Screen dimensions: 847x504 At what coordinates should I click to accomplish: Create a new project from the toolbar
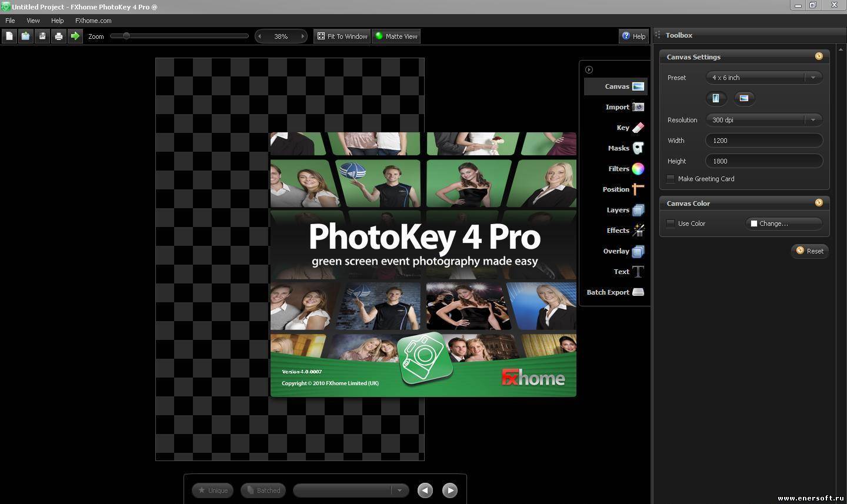click(9, 36)
